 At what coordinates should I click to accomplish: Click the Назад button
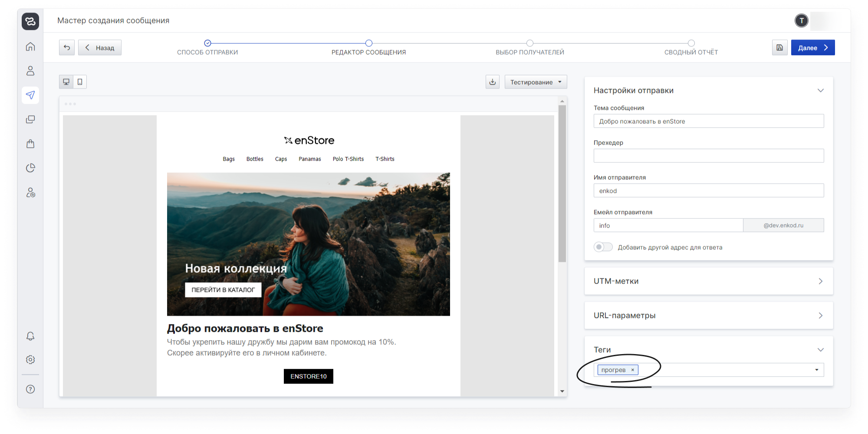(x=100, y=47)
